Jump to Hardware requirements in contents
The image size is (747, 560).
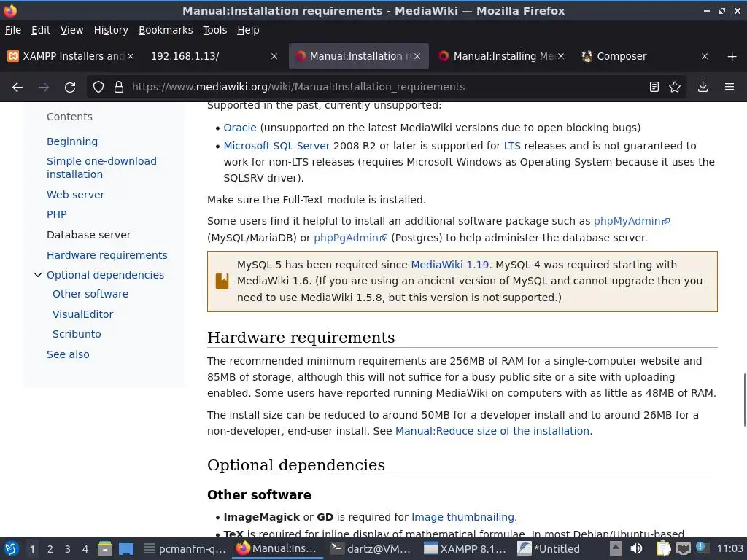click(x=107, y=255)
